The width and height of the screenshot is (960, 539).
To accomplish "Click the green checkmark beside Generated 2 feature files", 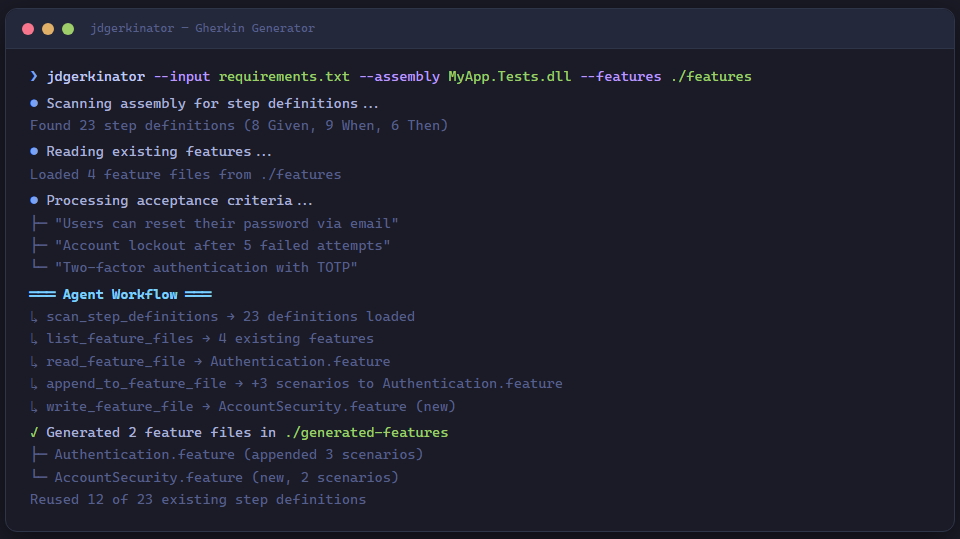I will (x=34, y=433).
